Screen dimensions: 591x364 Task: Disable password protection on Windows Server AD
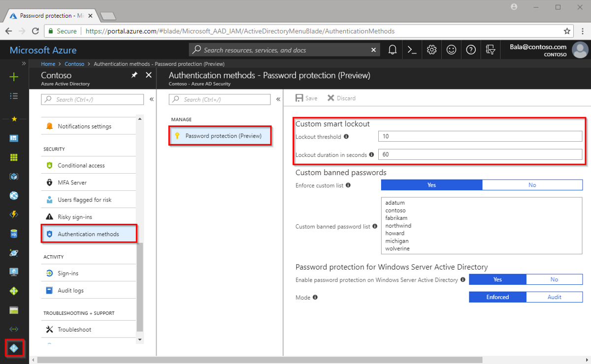554,279
